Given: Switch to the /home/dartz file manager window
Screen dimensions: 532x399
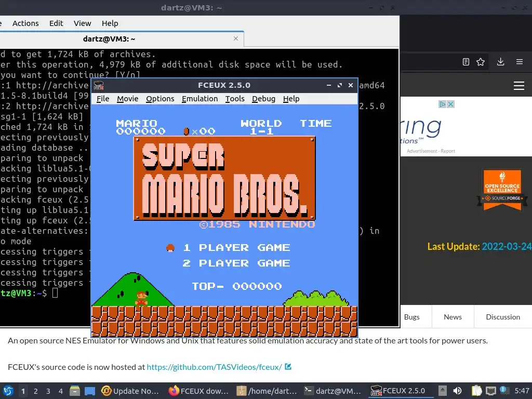Looking at the screenshot, I should pyautogui.click(x=267, y=391).
